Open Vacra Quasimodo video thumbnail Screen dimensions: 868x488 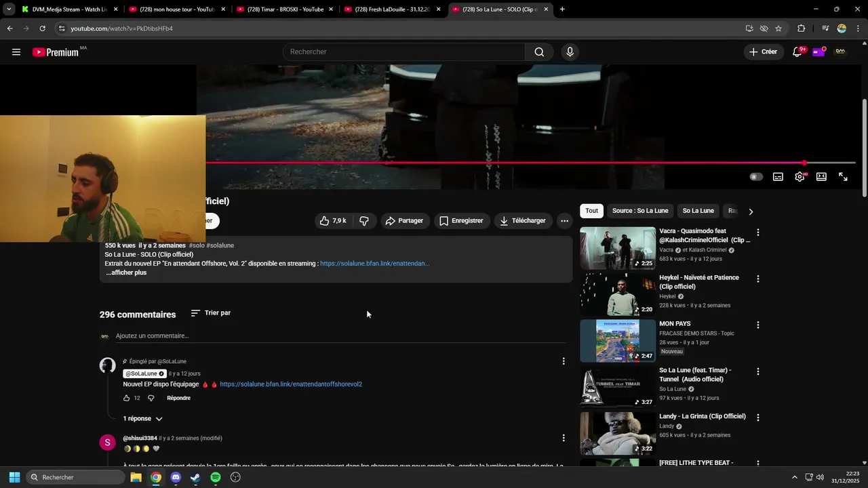(x=618, y=248)
